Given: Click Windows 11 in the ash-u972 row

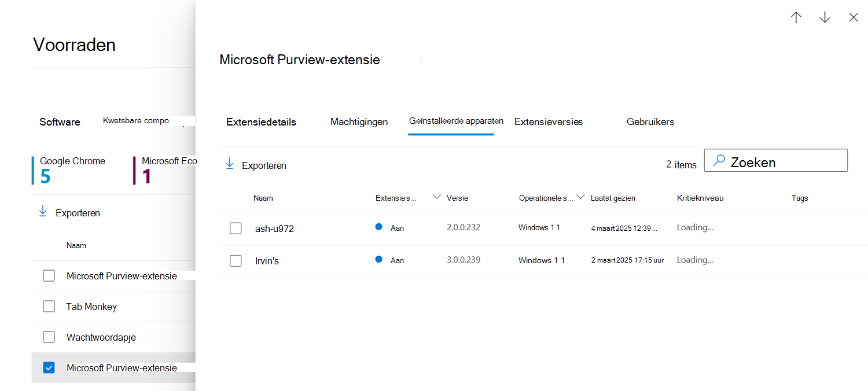Looking at the screenshot, I should point(539,227).
